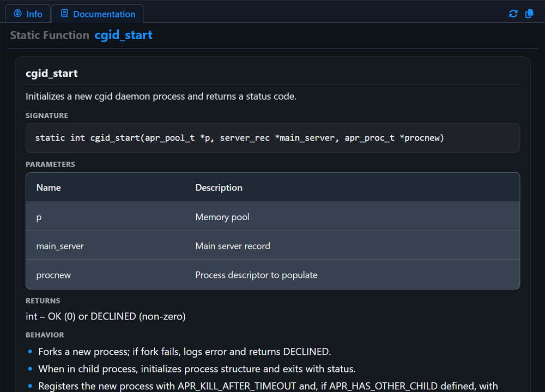Click the book icon on Documentation tab
Screen dimensions: 545x392
[x=64, y=14]
